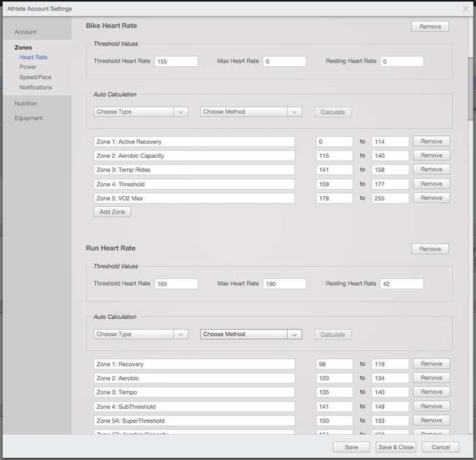Remove the entire Bike Heart Rate section
Image resolution: width=476 pixels, height=460 pixels.
(430, 27)
